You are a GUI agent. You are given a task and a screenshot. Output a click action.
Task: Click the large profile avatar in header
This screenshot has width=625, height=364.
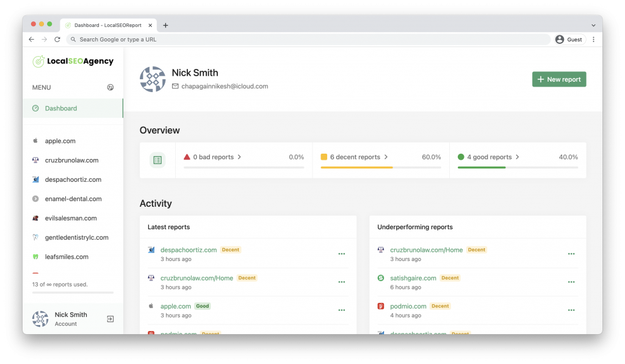point(153,79)
